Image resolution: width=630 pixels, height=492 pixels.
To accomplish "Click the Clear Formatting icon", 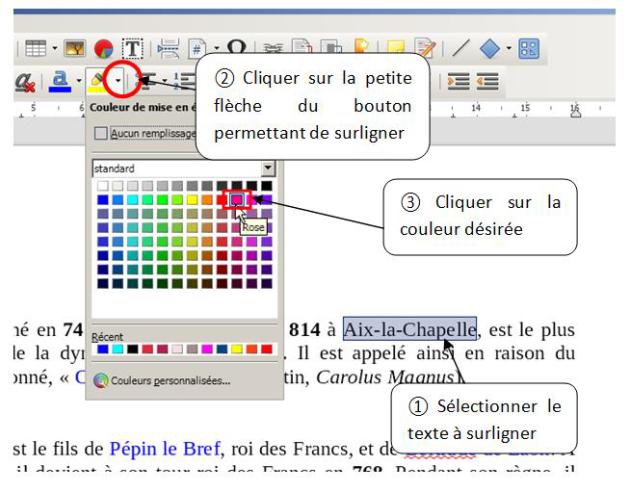I will [21, 80].
